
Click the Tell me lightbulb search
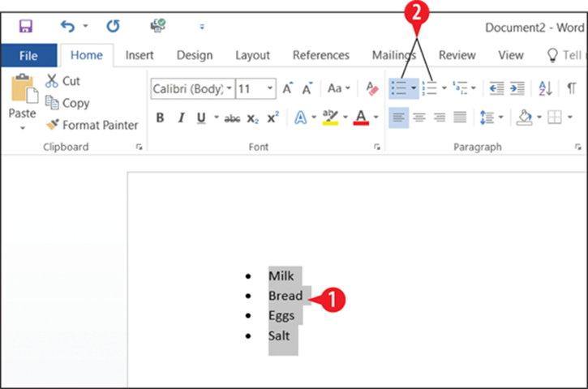[552, 55]
